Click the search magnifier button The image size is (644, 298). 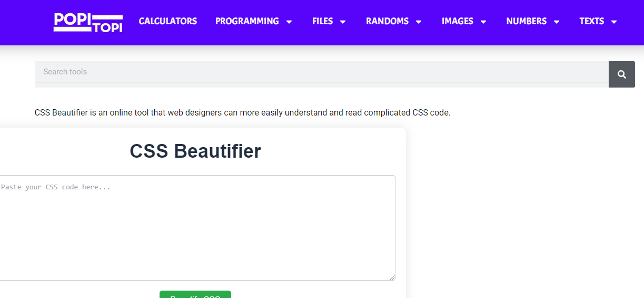(622, 74)
